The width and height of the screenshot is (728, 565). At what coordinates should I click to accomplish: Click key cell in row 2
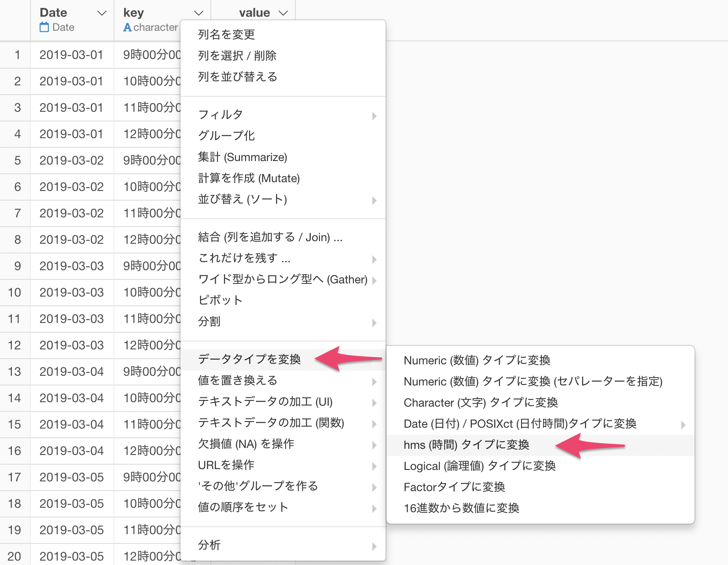(x=147, y=81)
